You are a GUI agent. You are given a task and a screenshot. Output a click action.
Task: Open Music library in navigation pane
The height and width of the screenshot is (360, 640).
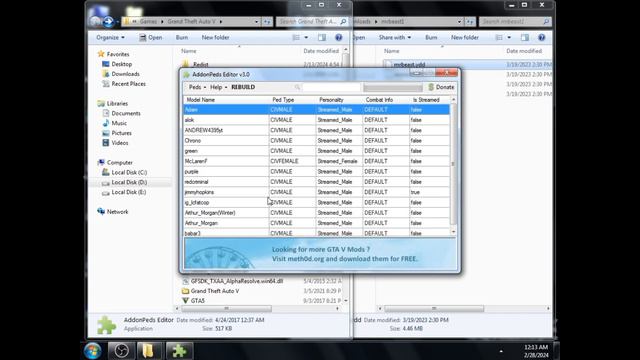[119, 123]
